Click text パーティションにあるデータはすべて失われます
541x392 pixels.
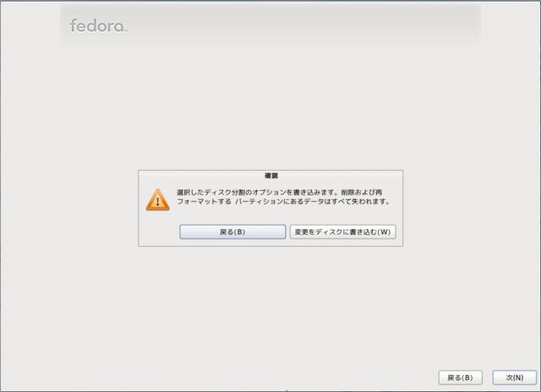pyautogui.click(x=313, y=201)
